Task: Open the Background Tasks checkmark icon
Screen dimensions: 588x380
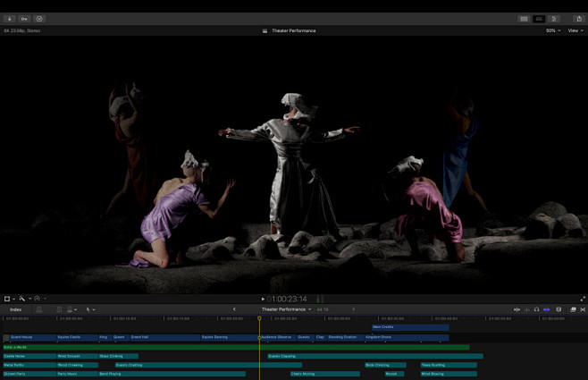Action: [x=39, y=19]
